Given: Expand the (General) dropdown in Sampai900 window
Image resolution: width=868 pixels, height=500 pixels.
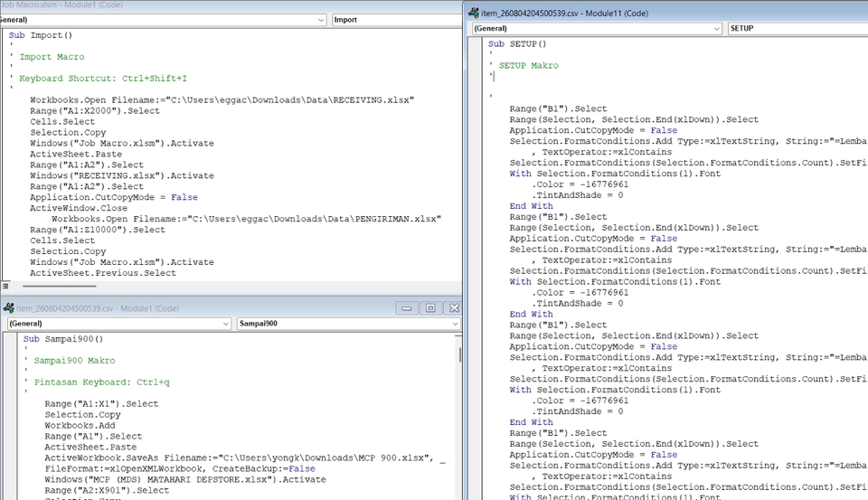Looking at the screenshot, I should [226, 324].
